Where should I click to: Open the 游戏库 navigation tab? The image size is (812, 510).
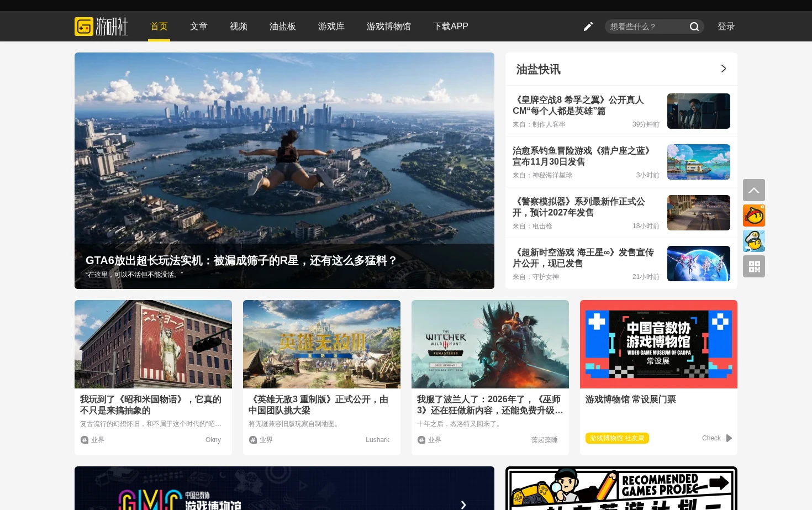point(331,27)
